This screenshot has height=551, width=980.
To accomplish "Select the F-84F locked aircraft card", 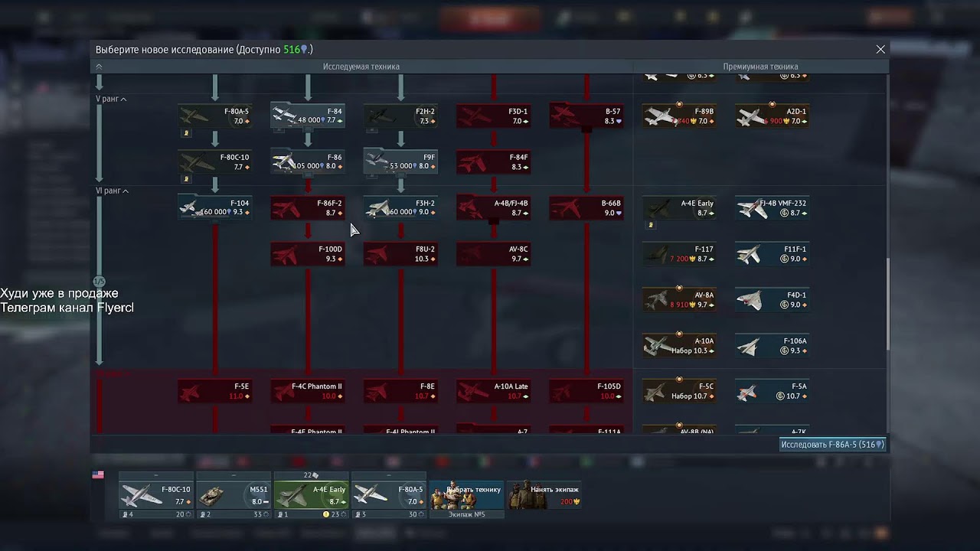I will (x=493, y=162).
